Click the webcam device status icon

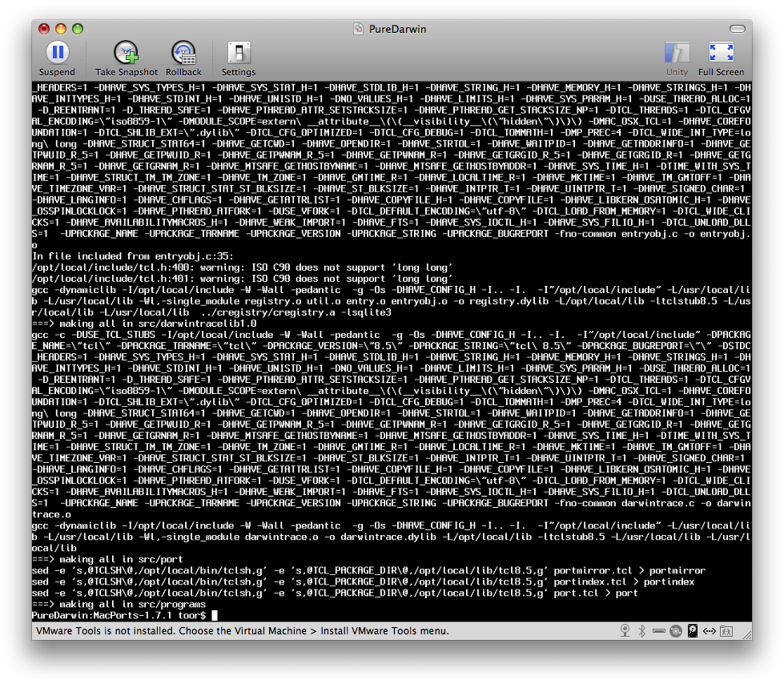(625, 631)
